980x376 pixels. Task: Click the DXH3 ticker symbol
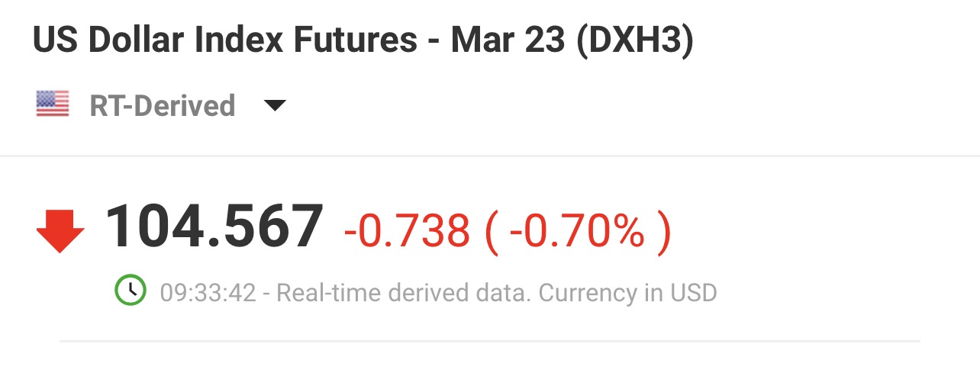tap(635, 40)
